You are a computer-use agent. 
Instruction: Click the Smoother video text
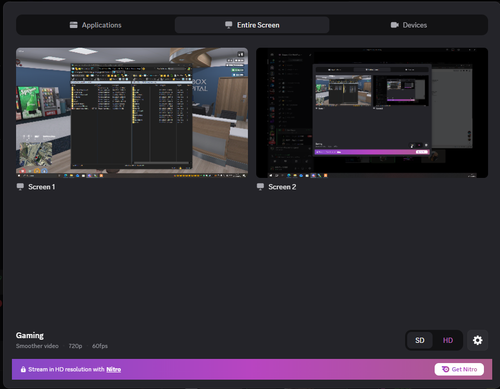[x=37, y=346]
